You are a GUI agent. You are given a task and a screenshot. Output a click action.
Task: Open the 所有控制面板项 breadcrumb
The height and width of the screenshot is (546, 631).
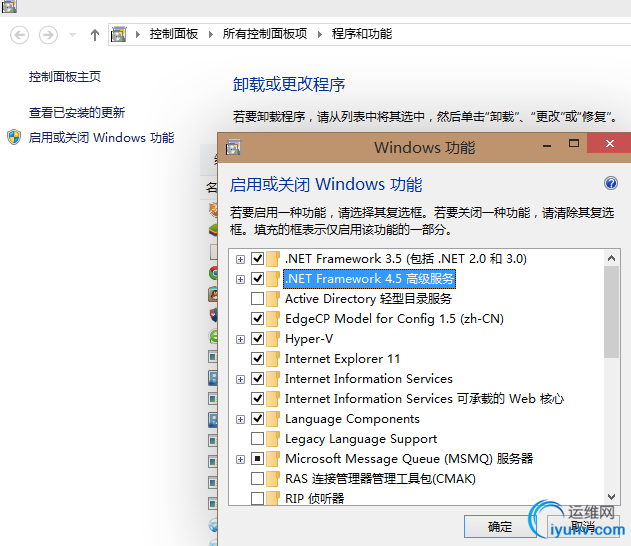265,34
